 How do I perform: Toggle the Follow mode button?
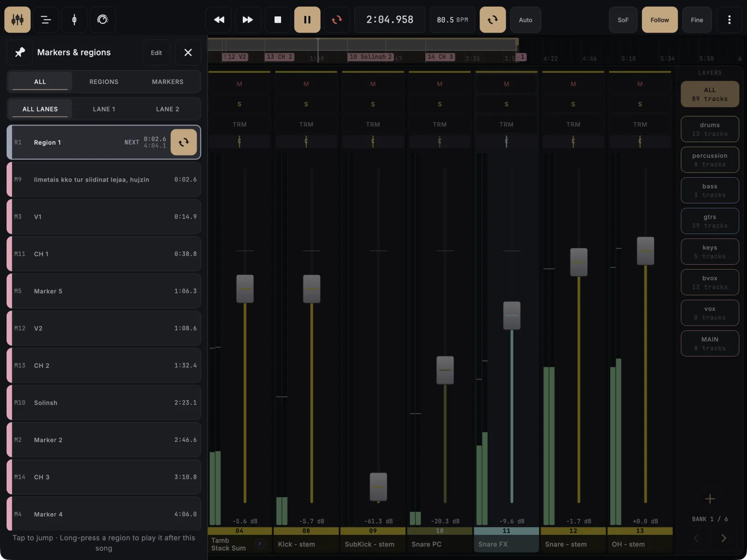pyautogui.click(x=660, y=20)
